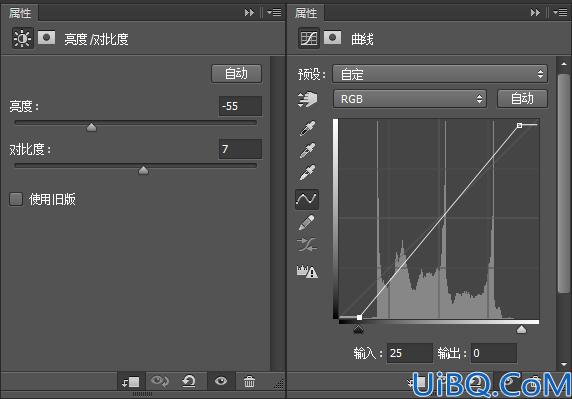Viewport: 572px width, 399px height.
Task: Click the 输入 field showing 25
Action: (x=410, y=353)
